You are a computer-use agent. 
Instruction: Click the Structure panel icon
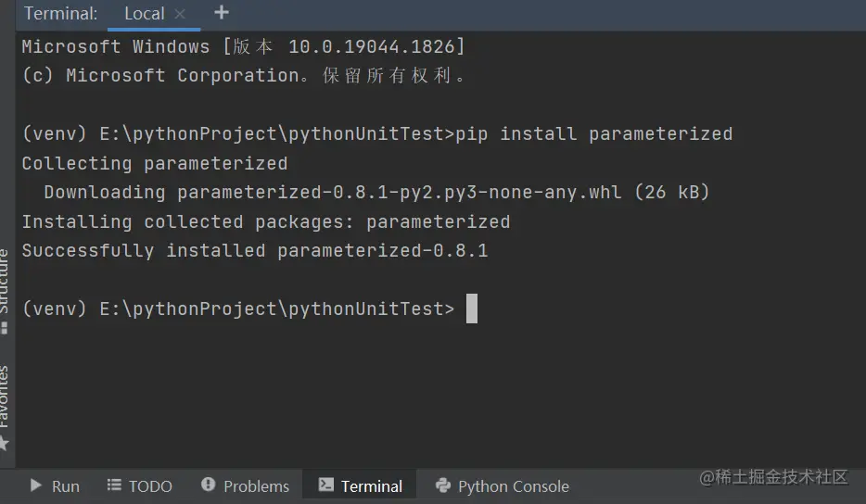[x=5, y=329]
